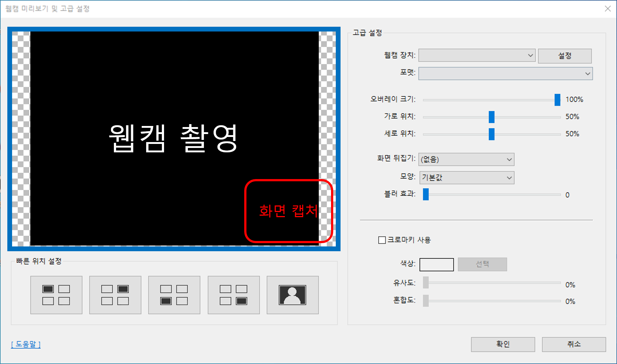Viewport: 617px width, 364px height.
Task: Click the 설정 button next to webcam device
Action: (565, 56)
